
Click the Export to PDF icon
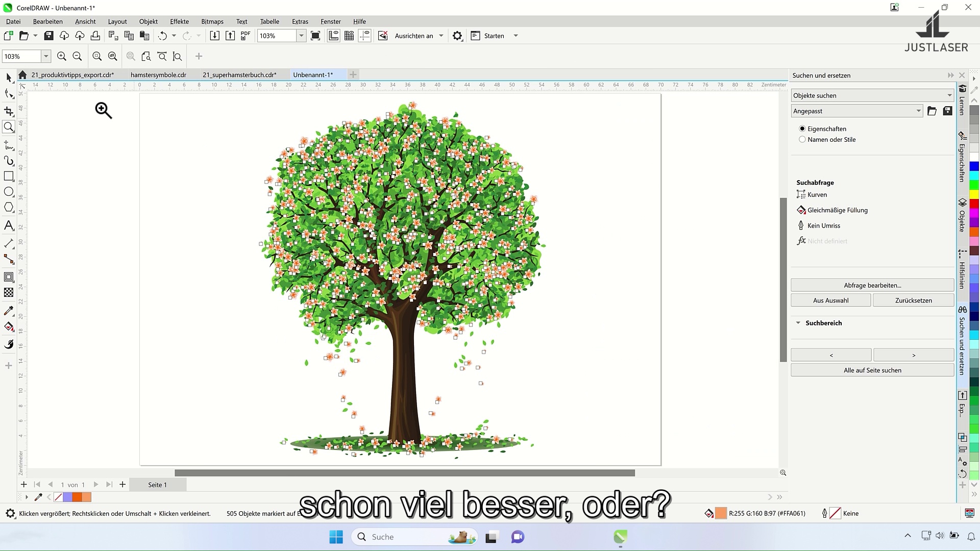pos(246,36)
